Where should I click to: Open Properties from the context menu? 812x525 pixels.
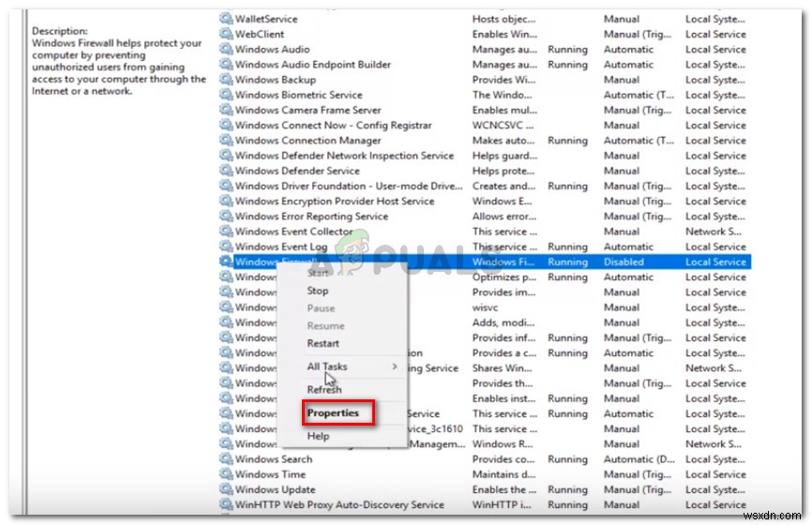click(333, 412)
